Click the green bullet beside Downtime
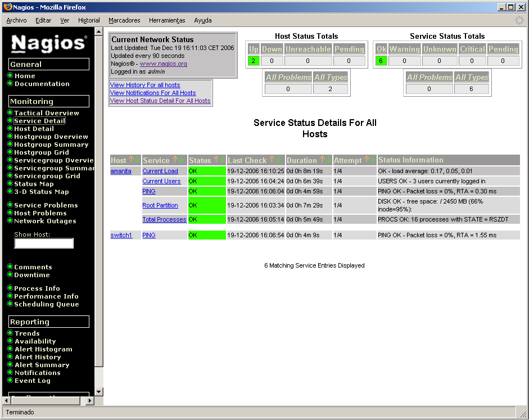 click(x=10, y=274)
